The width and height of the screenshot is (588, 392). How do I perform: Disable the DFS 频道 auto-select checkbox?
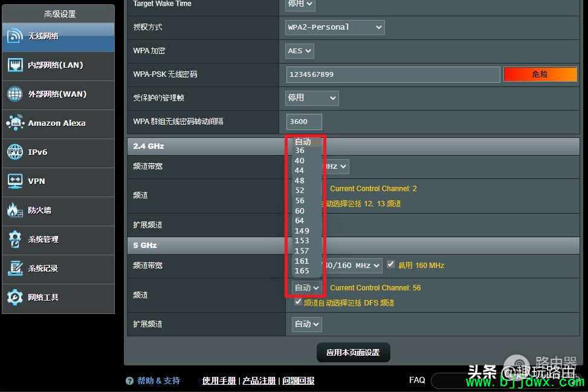point(298,301)
